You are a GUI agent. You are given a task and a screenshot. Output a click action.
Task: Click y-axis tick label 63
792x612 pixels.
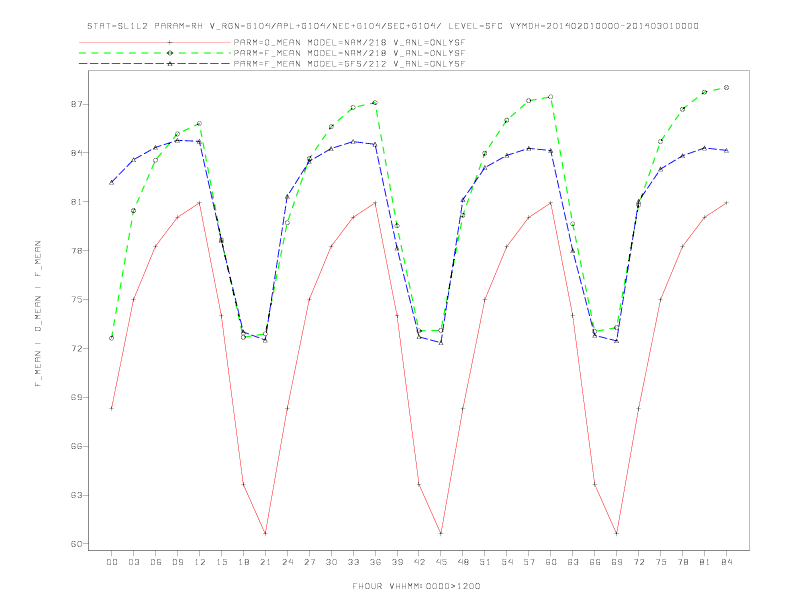pos(76,495)
